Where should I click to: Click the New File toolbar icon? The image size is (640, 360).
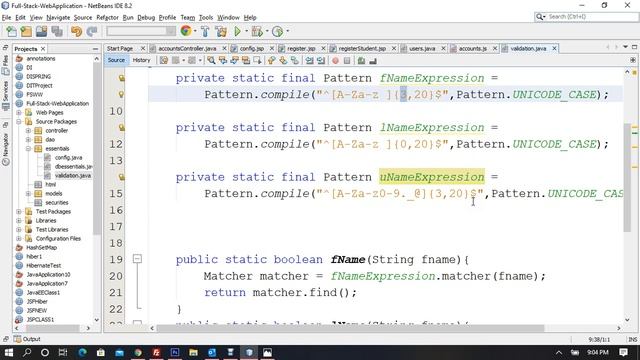coord(11,31)
